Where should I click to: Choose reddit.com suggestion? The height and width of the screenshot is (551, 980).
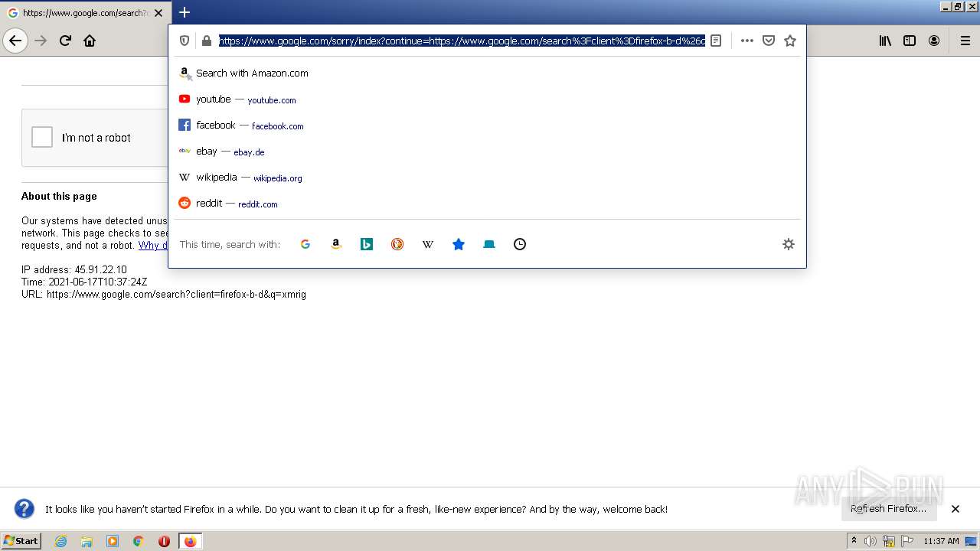(x=487, y=204)
